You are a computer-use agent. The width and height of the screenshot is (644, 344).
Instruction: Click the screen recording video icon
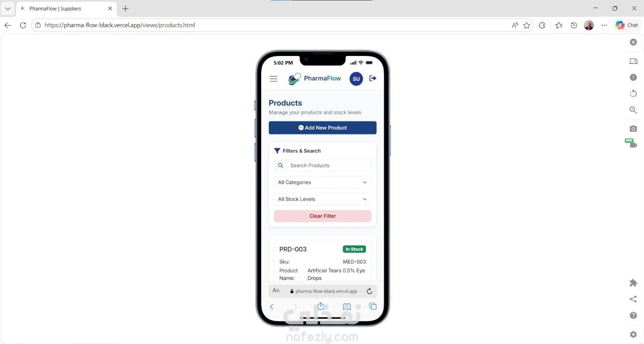point(633,144)
